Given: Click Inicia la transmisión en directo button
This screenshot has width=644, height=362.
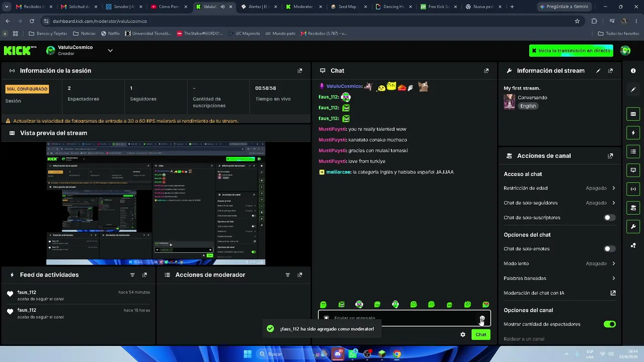Looking at the screenshot, I should pyautogui.click(x=571, y=51).
